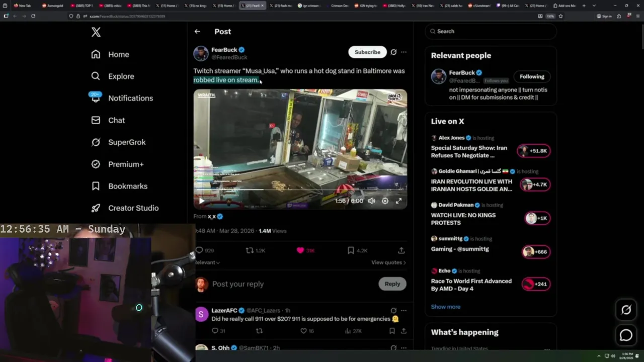644x362 pixels.
Task: Reload the page in the browser toolbar
Action: [33, 16]
